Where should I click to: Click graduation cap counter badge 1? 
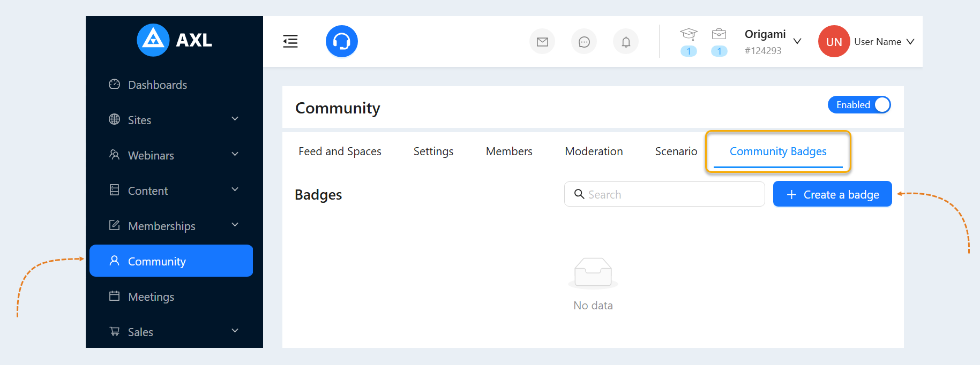pos(689,51)
